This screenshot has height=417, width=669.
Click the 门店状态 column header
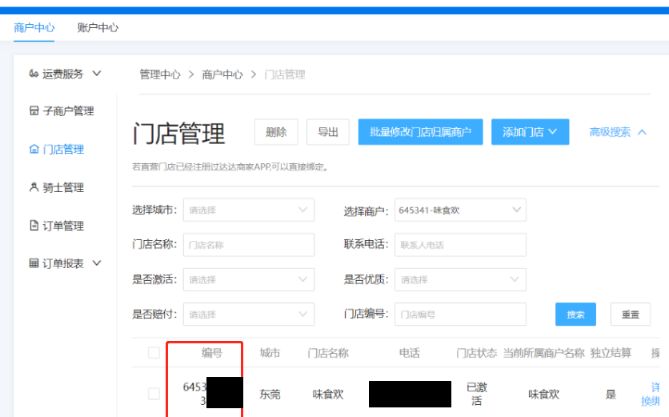pos(477,353)
